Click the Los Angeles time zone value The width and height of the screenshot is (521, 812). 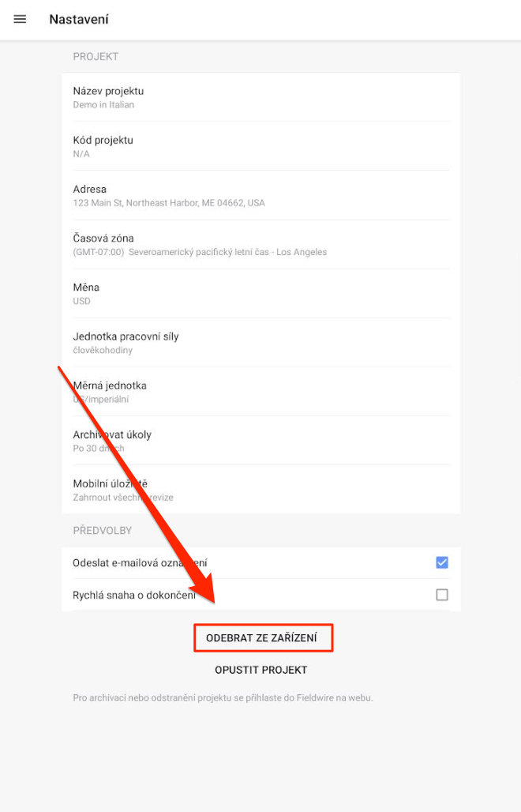(200, 252)
